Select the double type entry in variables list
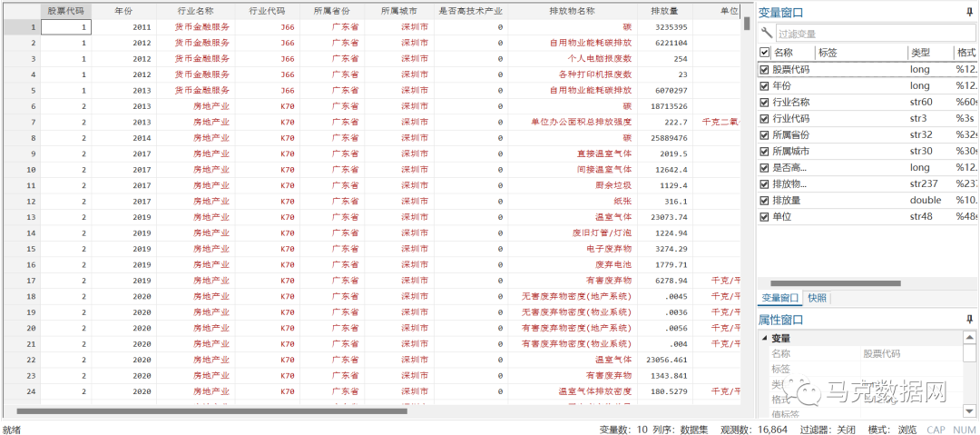This screenshot has width=980, height=435. coord(926,201)
